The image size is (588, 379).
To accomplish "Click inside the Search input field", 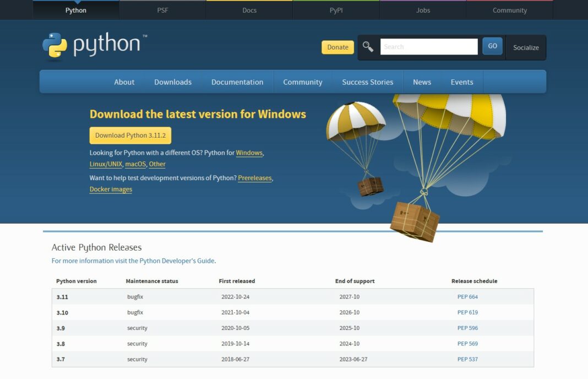I will point(429,46).
